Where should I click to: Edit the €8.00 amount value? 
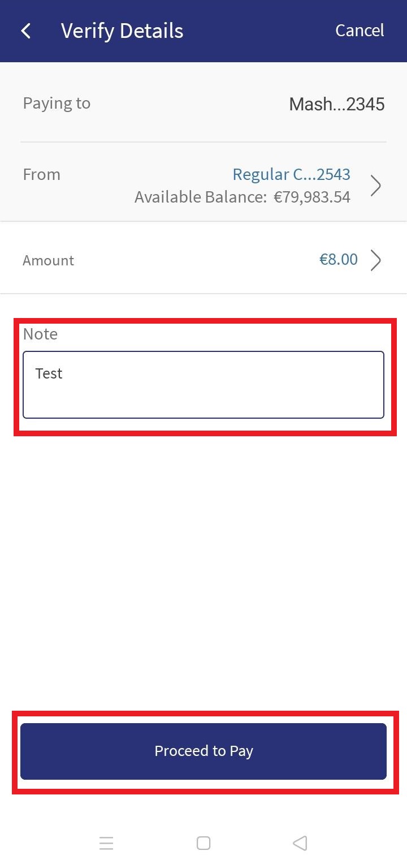pos(339,259)
